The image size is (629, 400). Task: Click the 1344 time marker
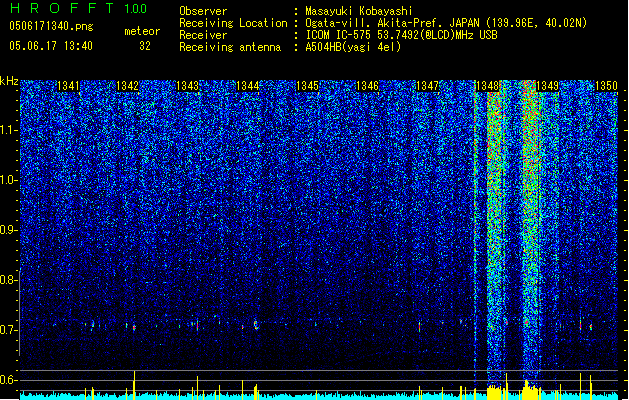(248, 86)
